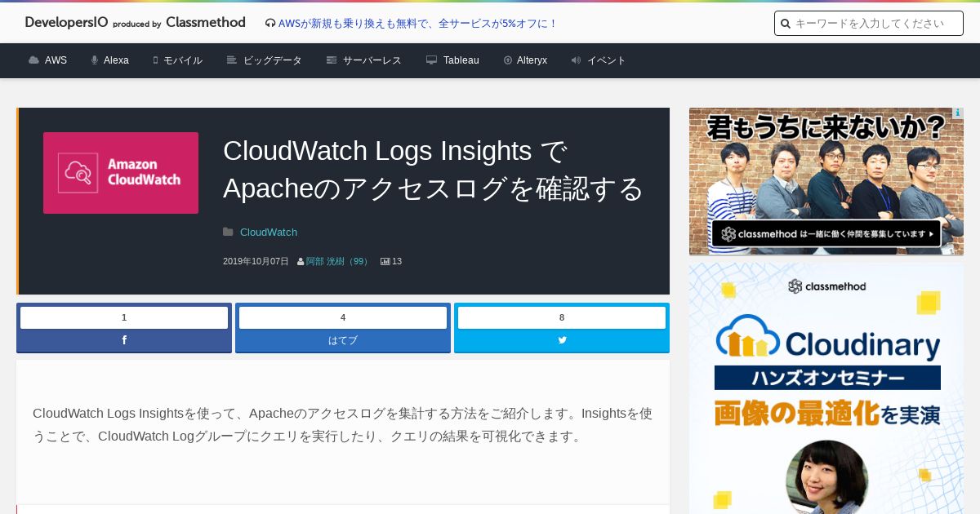Click the Hatena bookmark count showing 4

(x=343, y=317)
